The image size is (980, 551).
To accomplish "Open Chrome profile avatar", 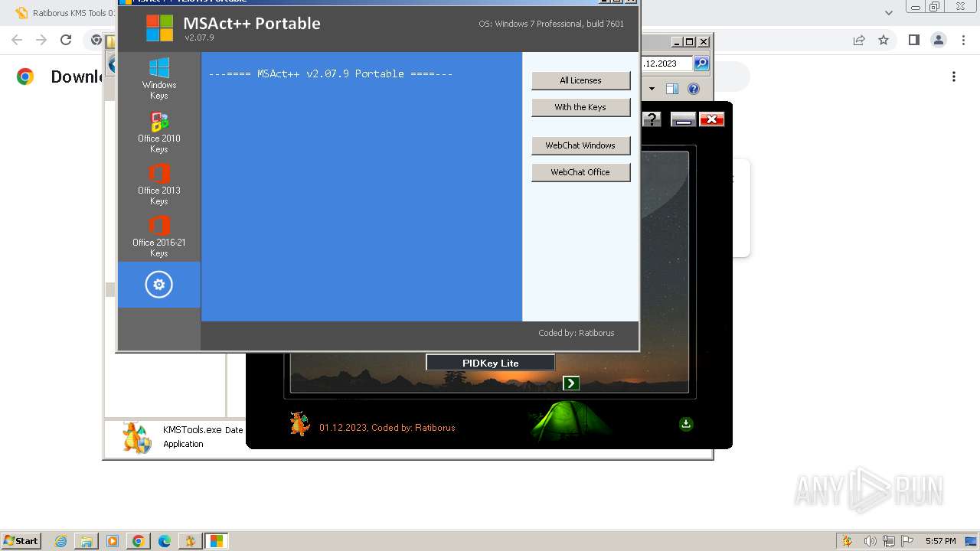I will coord(938,40).
